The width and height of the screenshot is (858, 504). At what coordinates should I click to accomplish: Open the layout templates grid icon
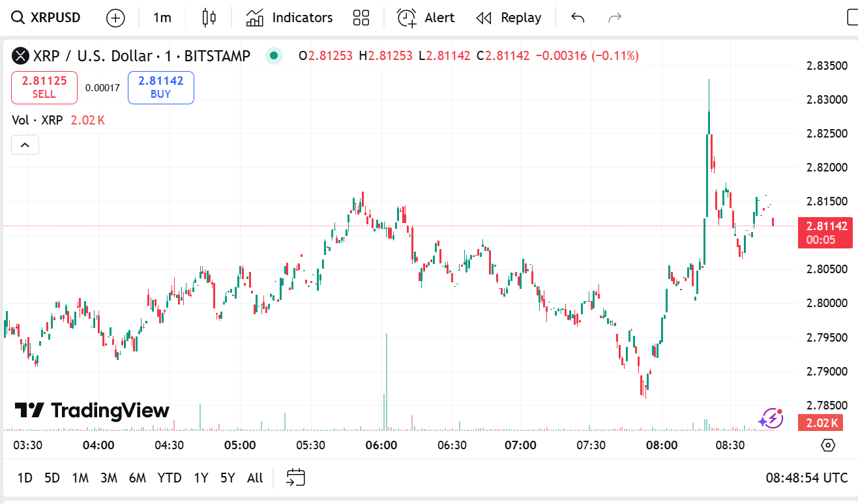pyautogui.click(x=361, y=18)
